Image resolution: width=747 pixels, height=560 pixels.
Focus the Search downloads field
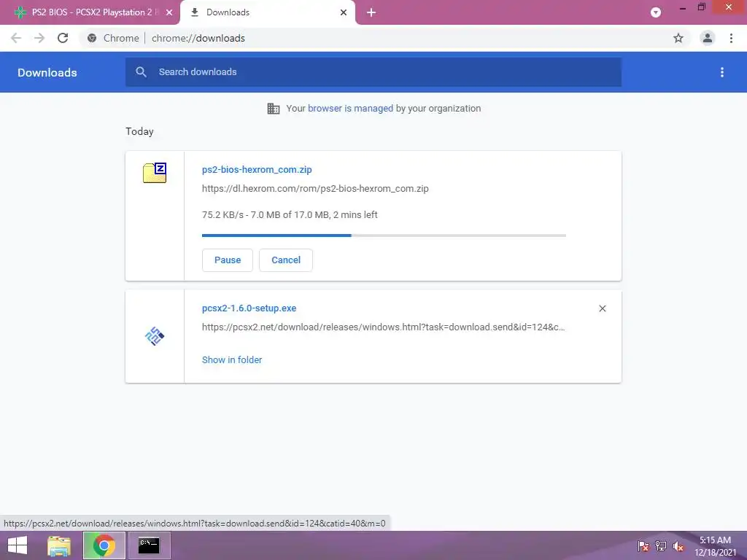click(373, 72)
